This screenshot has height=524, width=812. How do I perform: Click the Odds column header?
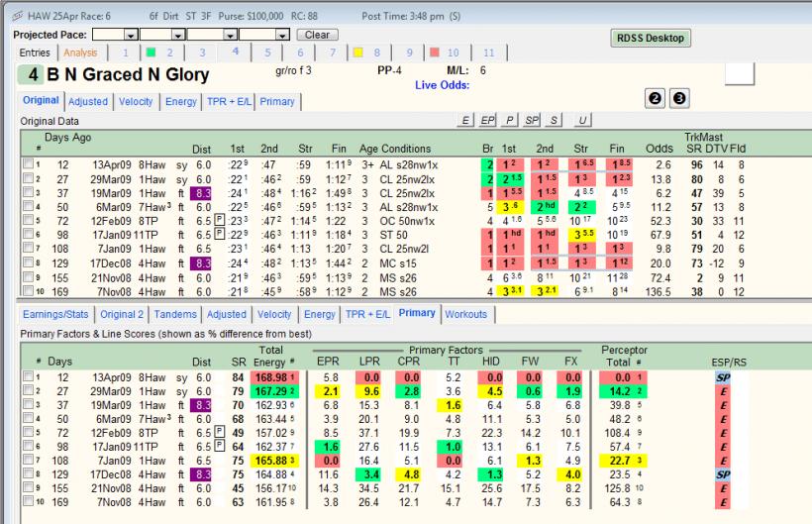[660, 149]
